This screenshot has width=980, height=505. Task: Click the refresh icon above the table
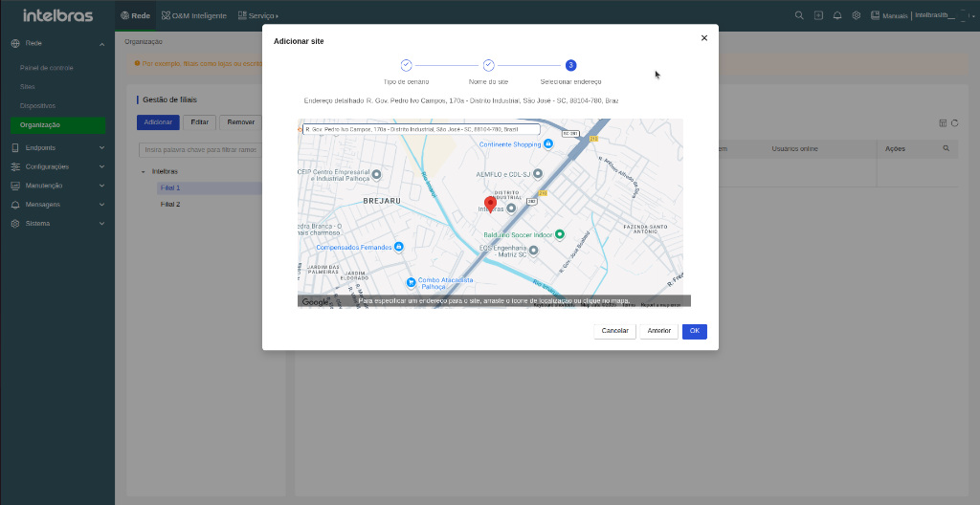coord(954,123)
